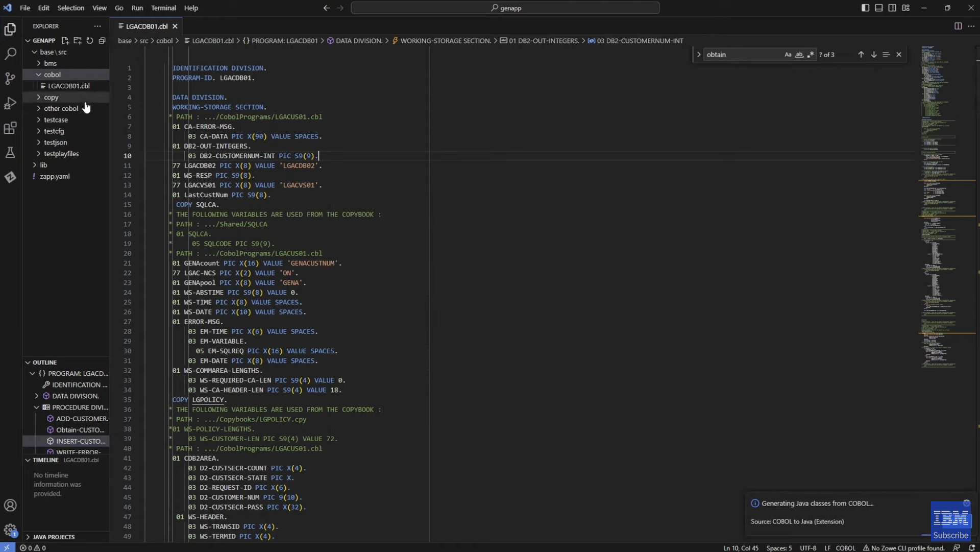Split the editor to the right
Screen dimensions: 980x552
pos(958,26)
